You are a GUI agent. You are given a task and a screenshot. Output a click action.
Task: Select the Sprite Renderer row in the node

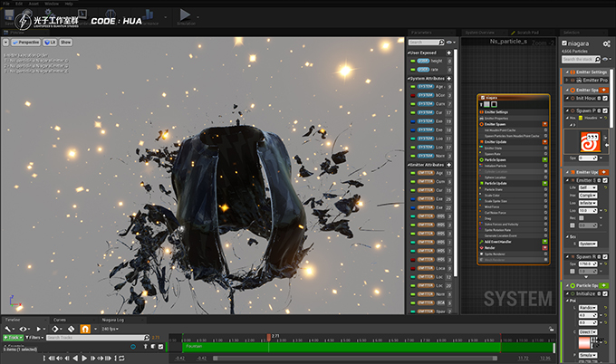pyautogui.click(x=513, y=254)
